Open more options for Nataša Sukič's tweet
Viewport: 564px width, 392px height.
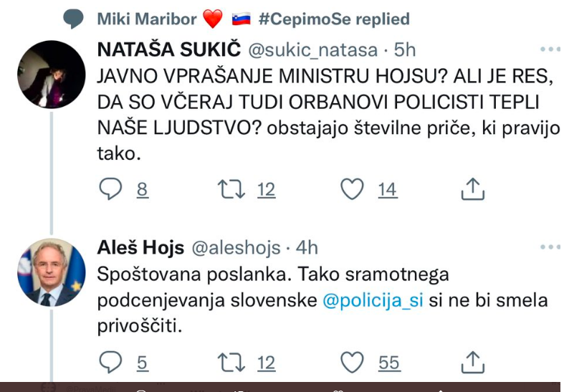click(x=550, y=50)
